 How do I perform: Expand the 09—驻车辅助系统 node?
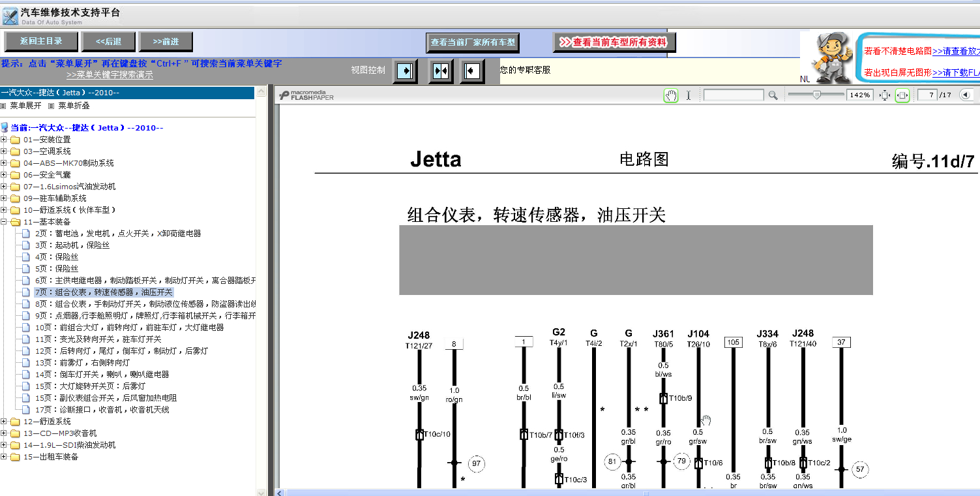click(x=4, y=198)
